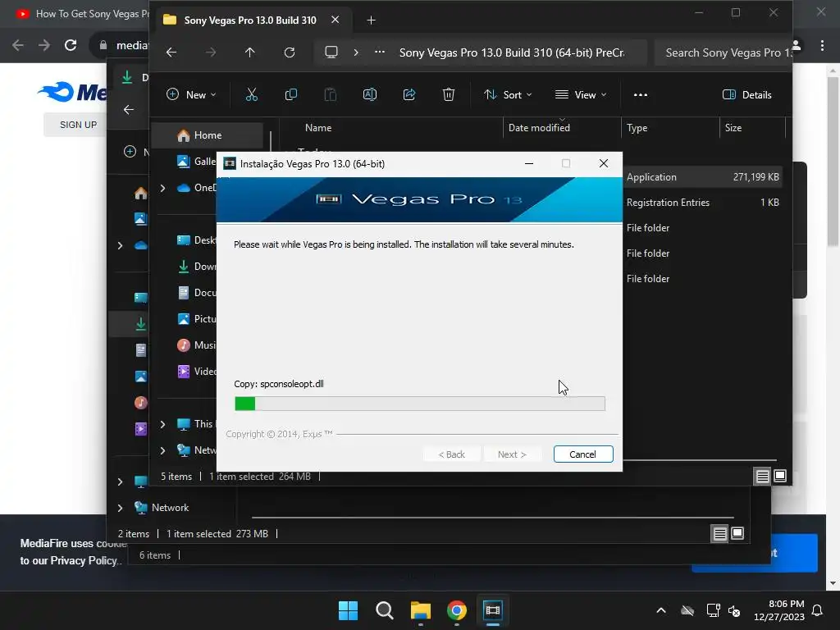840x630 pixels.
Task: Open the New dropdown in Explorer
Action: 191,95
